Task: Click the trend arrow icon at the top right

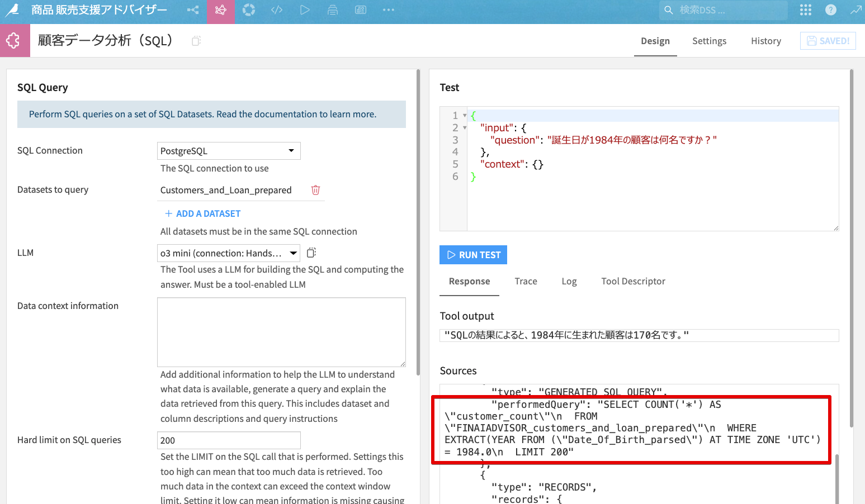Action: click(856, 10)
